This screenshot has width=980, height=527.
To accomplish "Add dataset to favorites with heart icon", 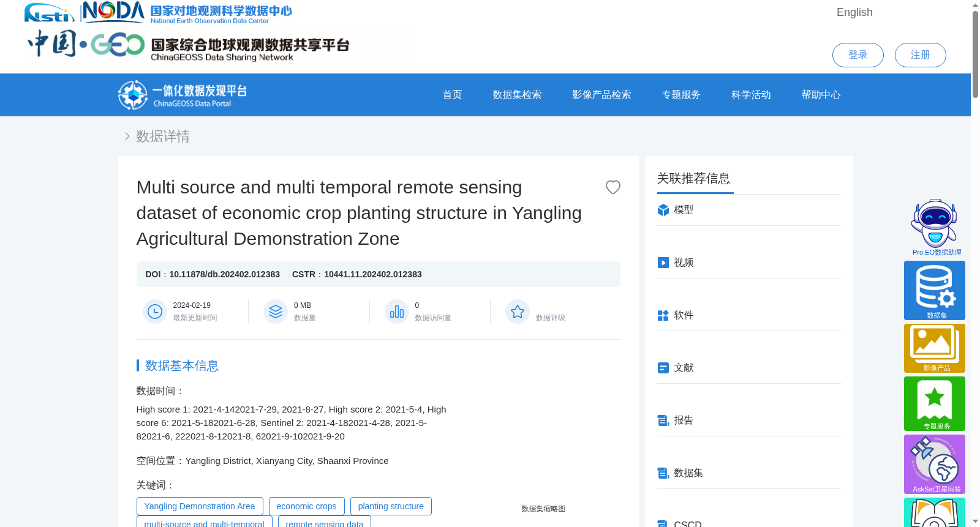I will 612,187.
